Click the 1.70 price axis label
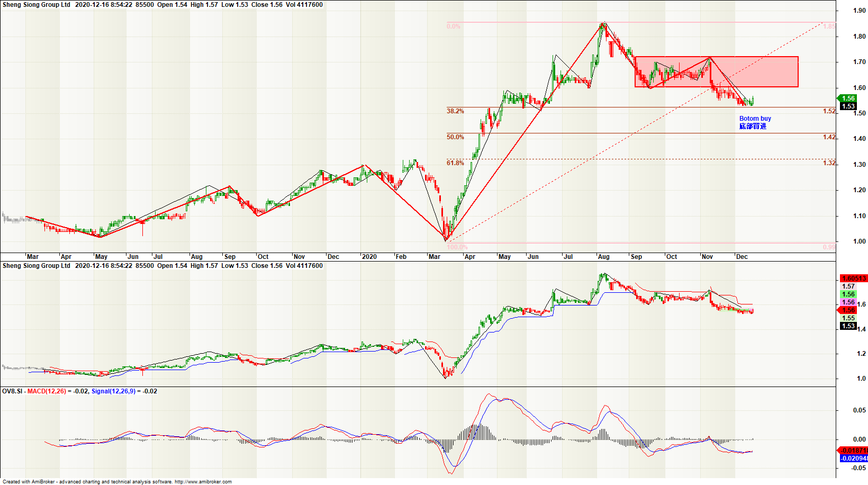 point(860,62)
